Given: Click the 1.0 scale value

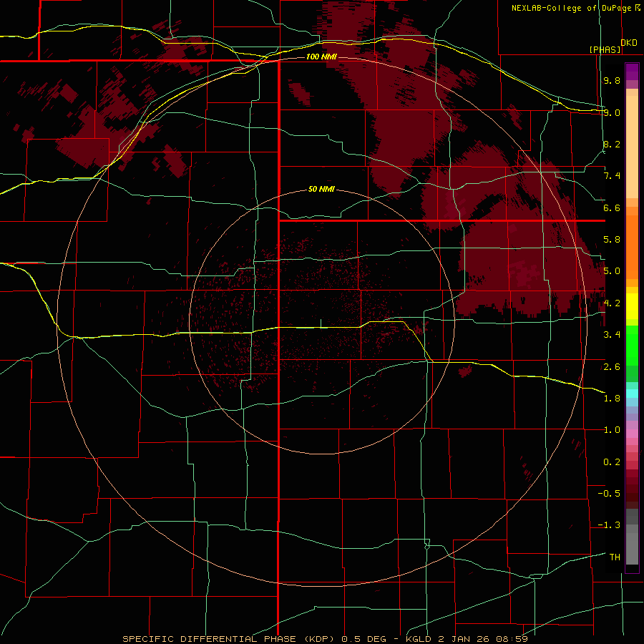Looking at the screenshot, I should click(x=612, y=430).
